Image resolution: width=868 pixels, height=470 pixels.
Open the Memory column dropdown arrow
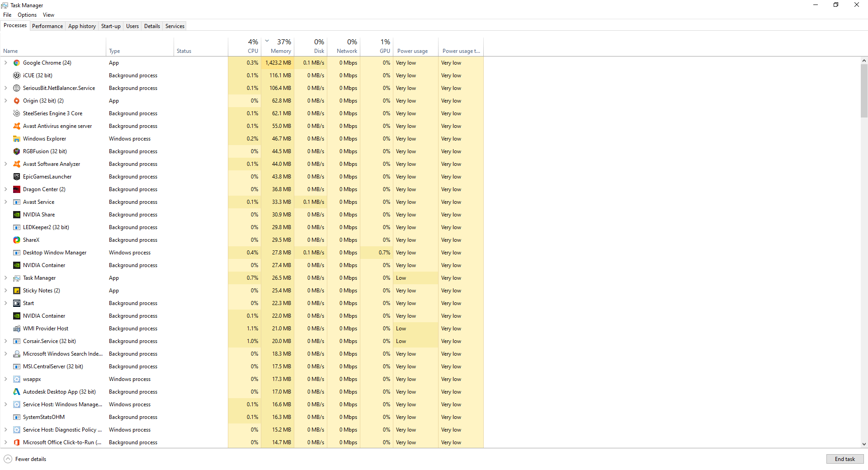click(267, 41)
